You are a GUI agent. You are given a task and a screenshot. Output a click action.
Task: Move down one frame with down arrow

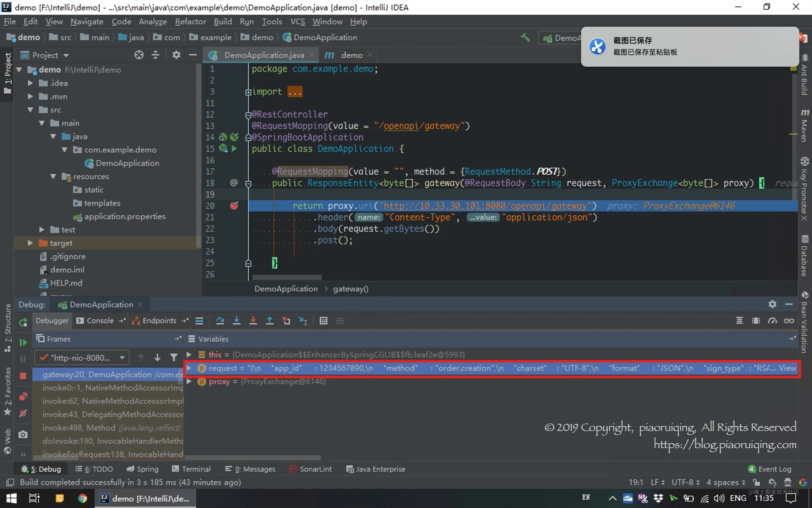tap(157, 358)
